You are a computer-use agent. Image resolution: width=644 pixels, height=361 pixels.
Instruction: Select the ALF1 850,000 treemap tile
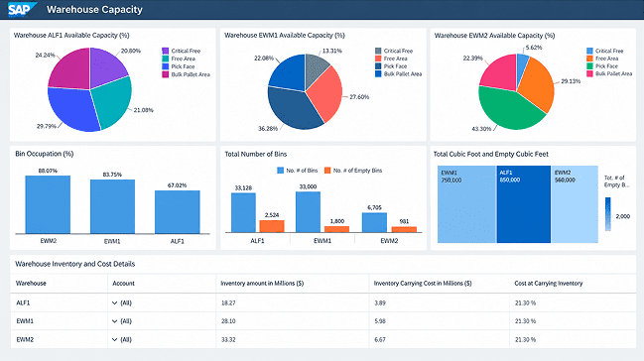pyautogui.click(x=524, y=204)
